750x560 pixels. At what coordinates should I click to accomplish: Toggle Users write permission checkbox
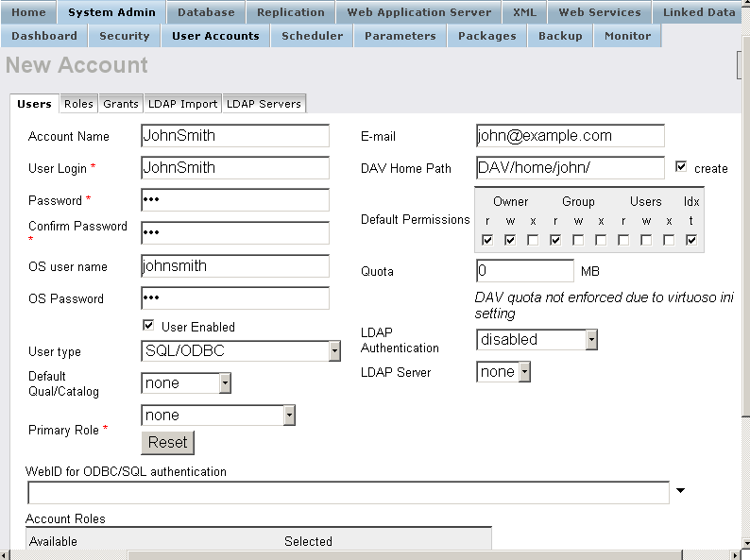coord(646,240)
